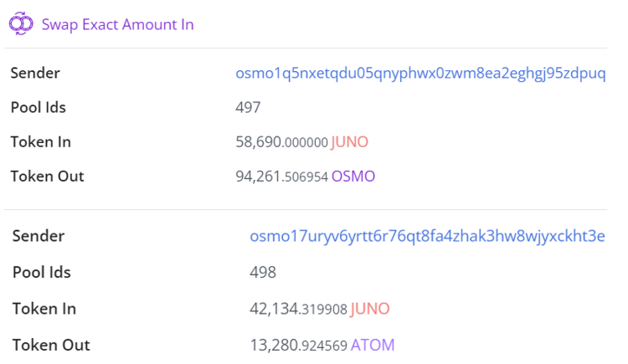Click the first Pool Ids label
The image size is (628, 364).
click(x=38, y=107)
